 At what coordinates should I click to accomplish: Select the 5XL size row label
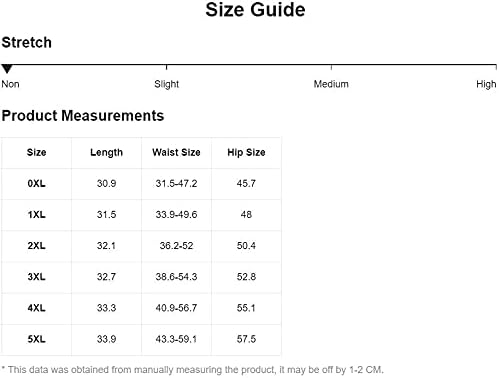tap(36, 339)
